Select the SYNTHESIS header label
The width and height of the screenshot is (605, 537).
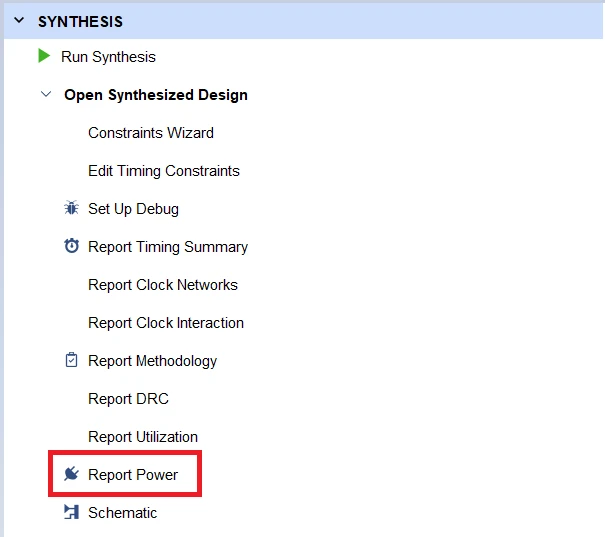80,22
